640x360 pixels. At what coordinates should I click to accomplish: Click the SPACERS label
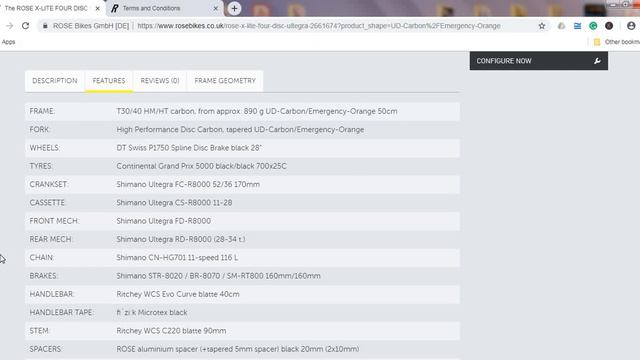(46, 349)
